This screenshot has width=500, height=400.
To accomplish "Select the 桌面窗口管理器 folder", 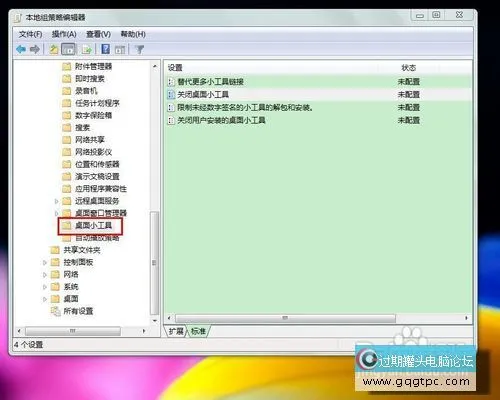I will [95, 213].
